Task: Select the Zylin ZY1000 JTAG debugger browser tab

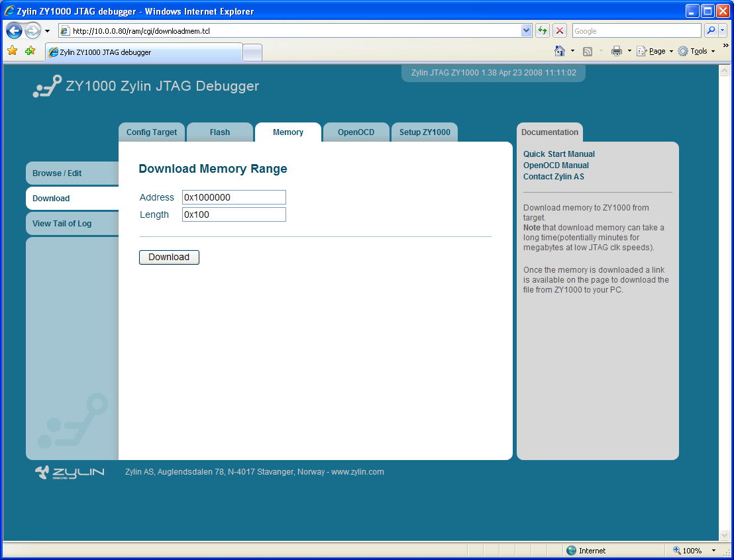Action: (144, 52)
